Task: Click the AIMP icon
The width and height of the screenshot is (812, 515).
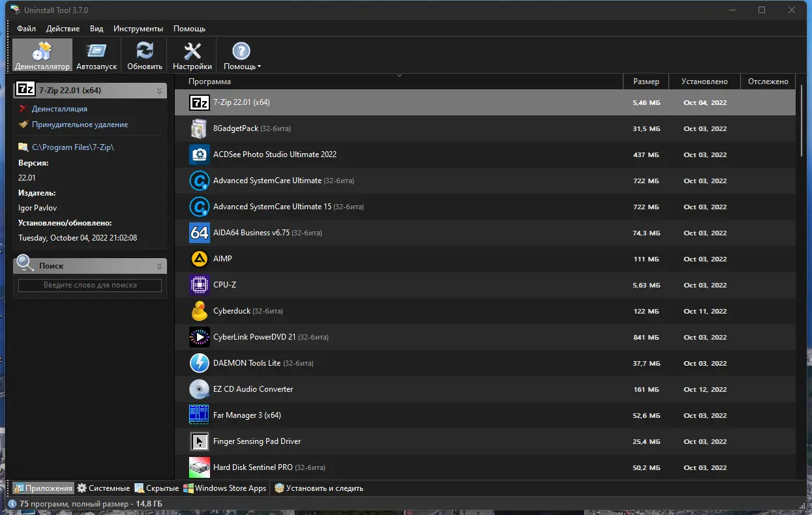Action: click(x=199, y=259)
